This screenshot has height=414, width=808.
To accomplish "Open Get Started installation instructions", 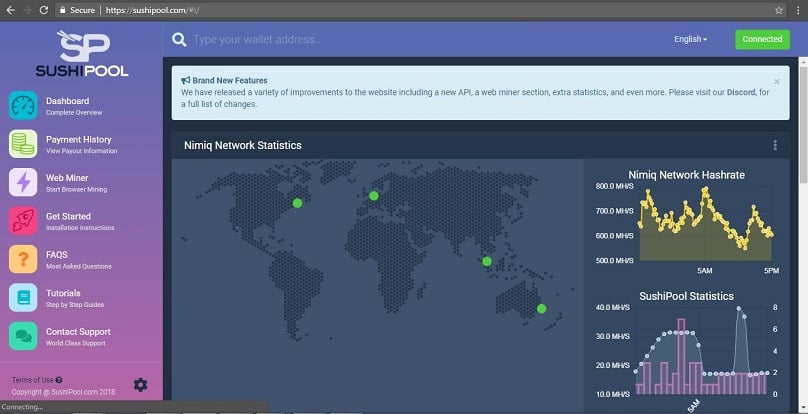I will click(x=81, y=221).
